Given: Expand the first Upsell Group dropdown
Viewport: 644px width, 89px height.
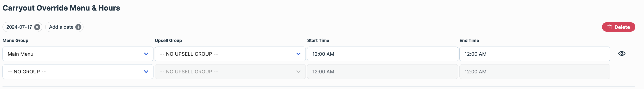Looking at the screenshot, I should (230, 54).
